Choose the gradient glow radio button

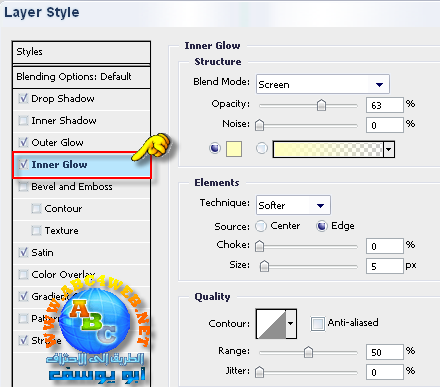pyautogui.click(x=262, y=148)
